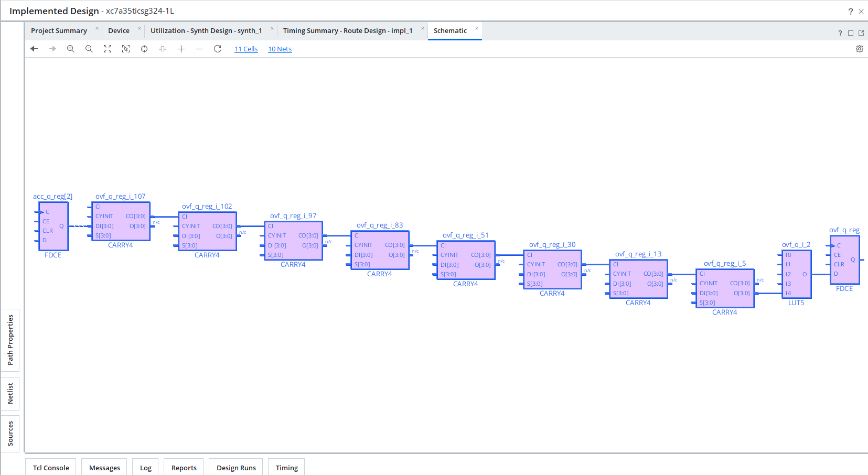The image size is (868, 475).
Task: Close the Implemented Design window
Action: 861,12
